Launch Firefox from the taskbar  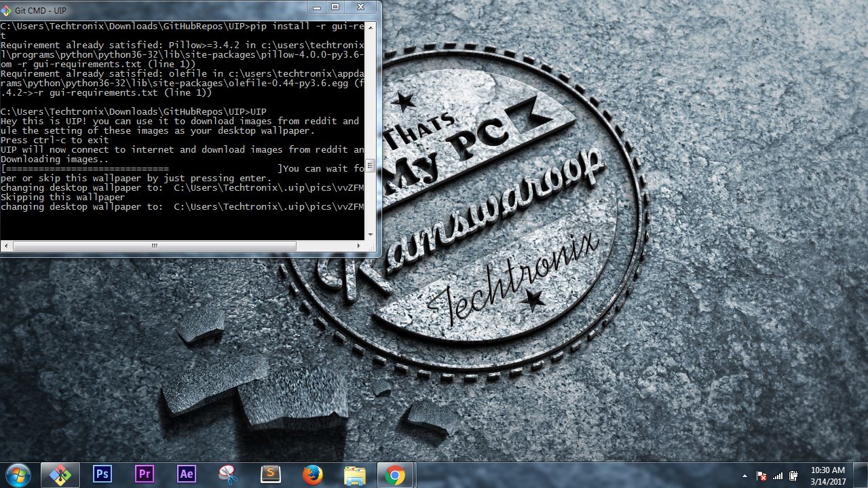[x=313, y=474]
